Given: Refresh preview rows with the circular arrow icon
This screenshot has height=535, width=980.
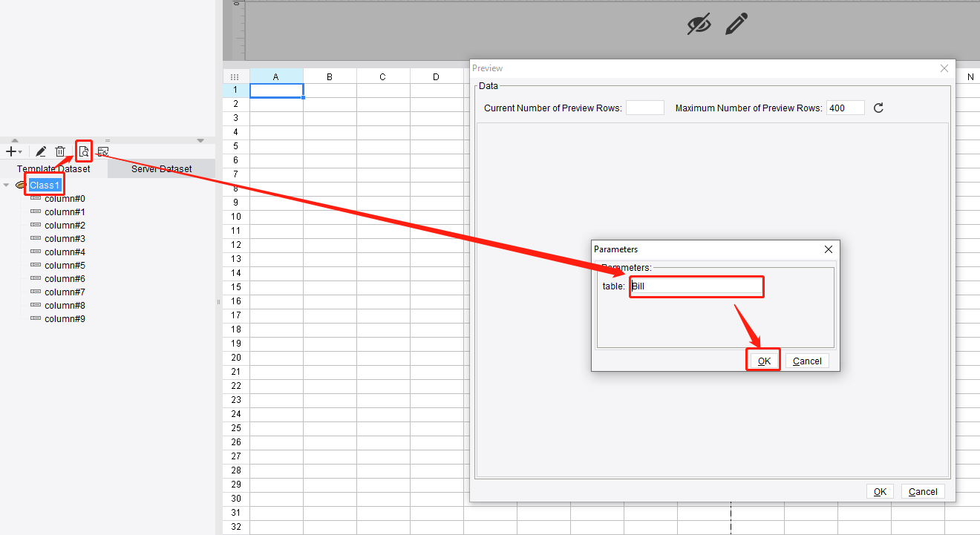Looking at the screenshot, I should point(878,108).
